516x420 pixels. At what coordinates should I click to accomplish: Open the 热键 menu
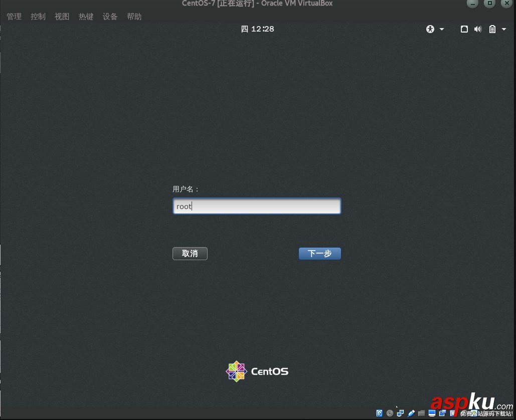pyautogui.click(x=86, y=16)
